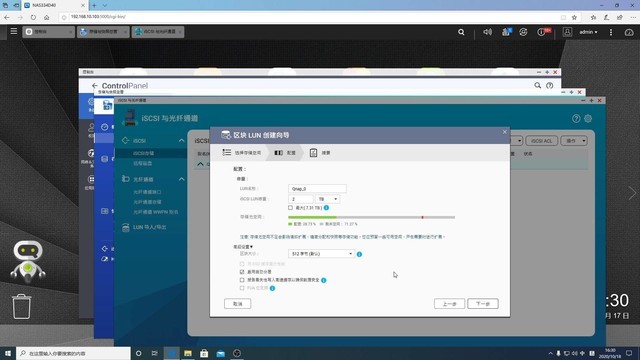
Task: Click the LUN name input field
Action: (317, 189)
